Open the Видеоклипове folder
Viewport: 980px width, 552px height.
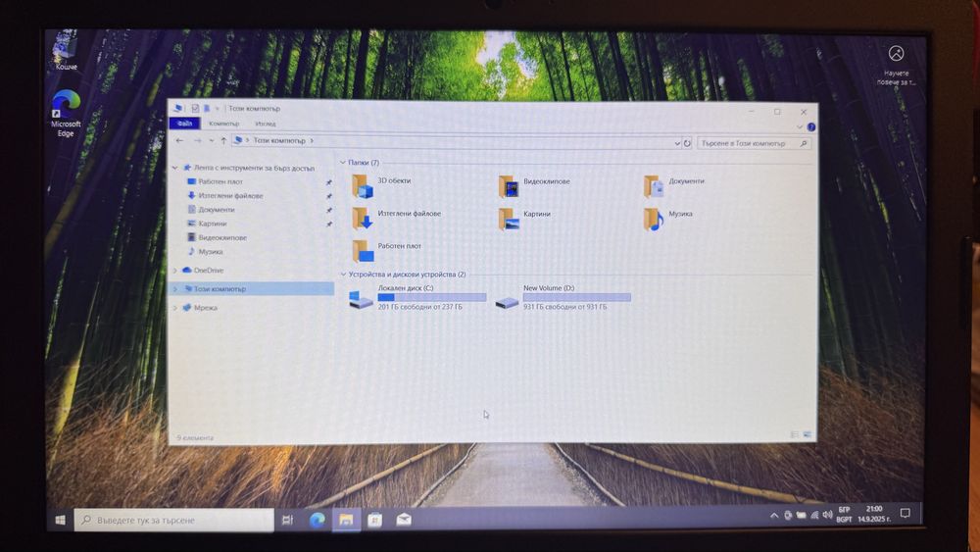click(x=534, y=186)
